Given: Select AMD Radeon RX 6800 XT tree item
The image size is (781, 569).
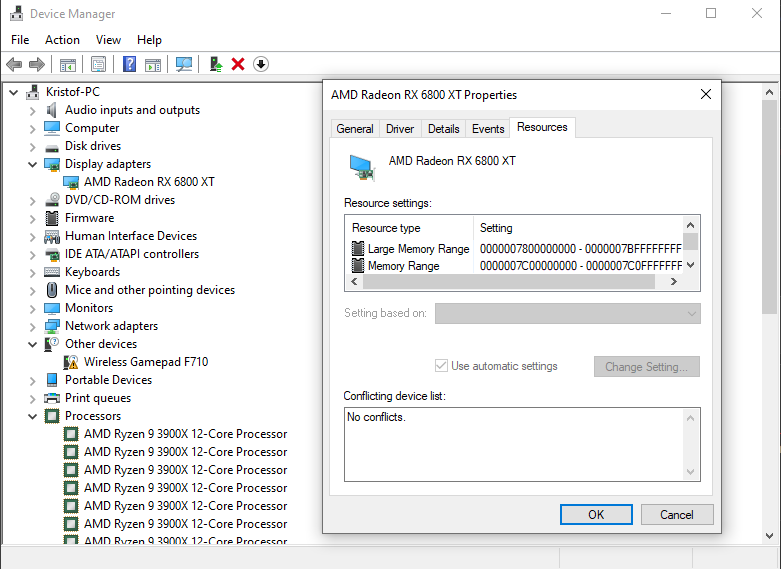Looking at the screenshot, I should point(149,182).
